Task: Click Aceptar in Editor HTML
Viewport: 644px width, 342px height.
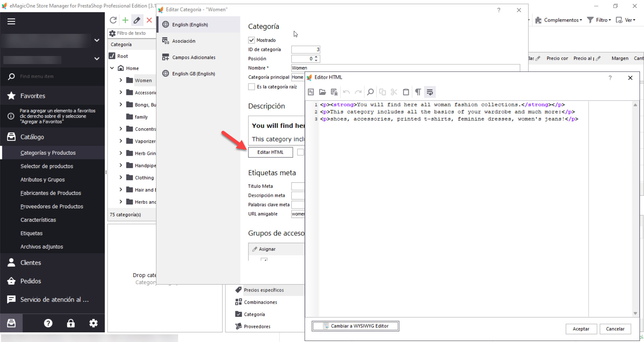Action: tap(581, 329)
